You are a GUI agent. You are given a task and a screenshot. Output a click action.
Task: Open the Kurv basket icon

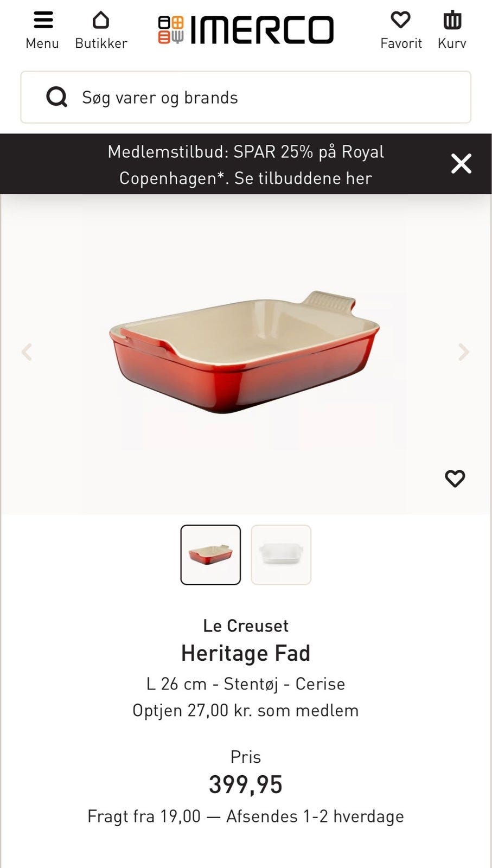[452, 20]
